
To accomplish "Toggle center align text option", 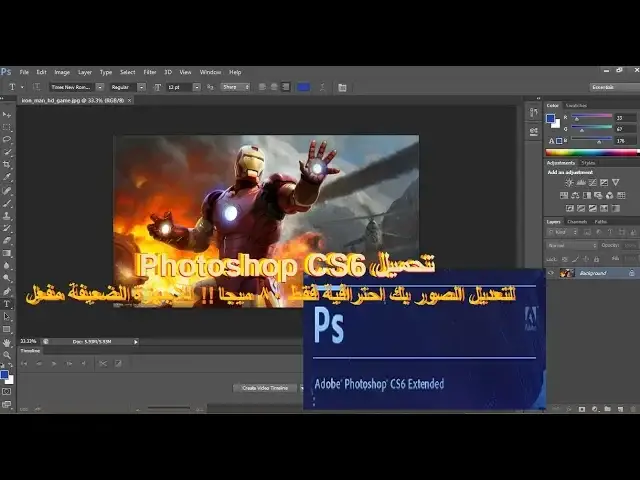I will coord(274,87).
